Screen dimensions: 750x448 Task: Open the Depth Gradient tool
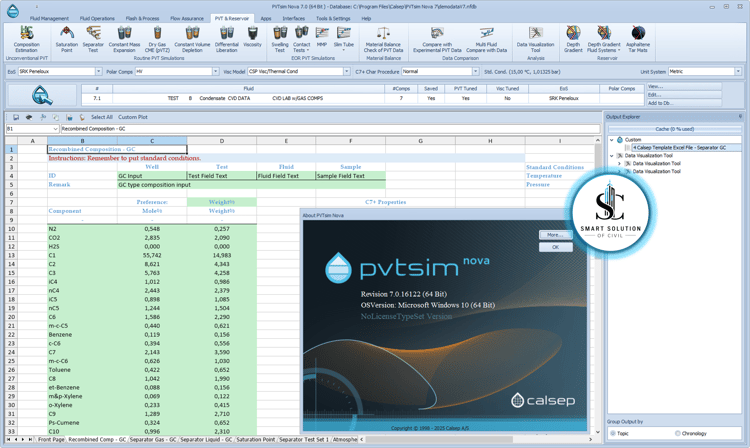click(573, 39)
